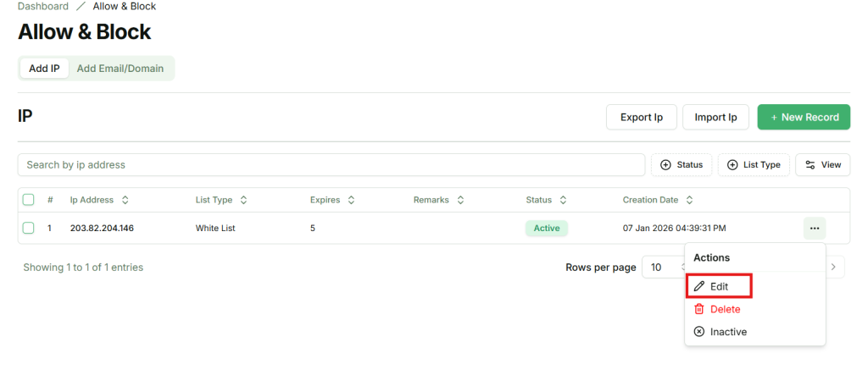Viewport: 868px width, 392px height.
Task: Focus the Search by ip address field
Action: 331,164
